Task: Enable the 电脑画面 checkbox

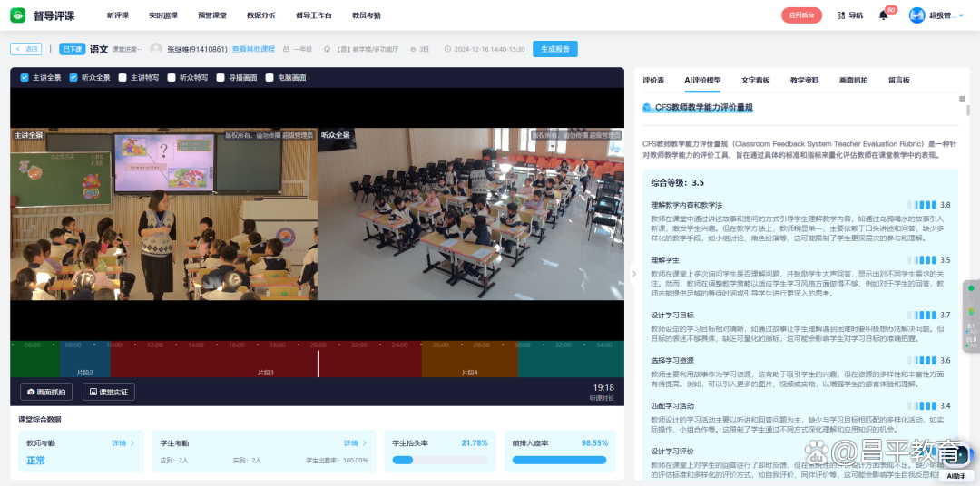Action: coord(269,78)
